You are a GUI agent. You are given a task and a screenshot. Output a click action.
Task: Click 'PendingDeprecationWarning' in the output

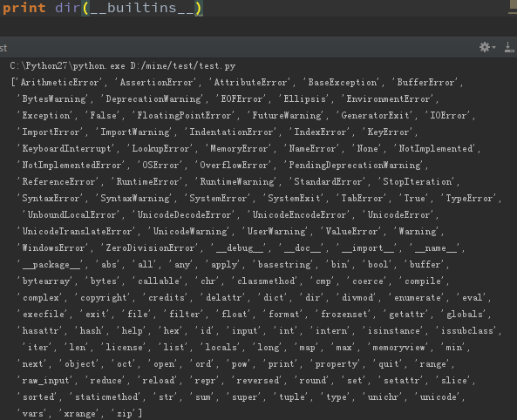(x=355, y=165)
